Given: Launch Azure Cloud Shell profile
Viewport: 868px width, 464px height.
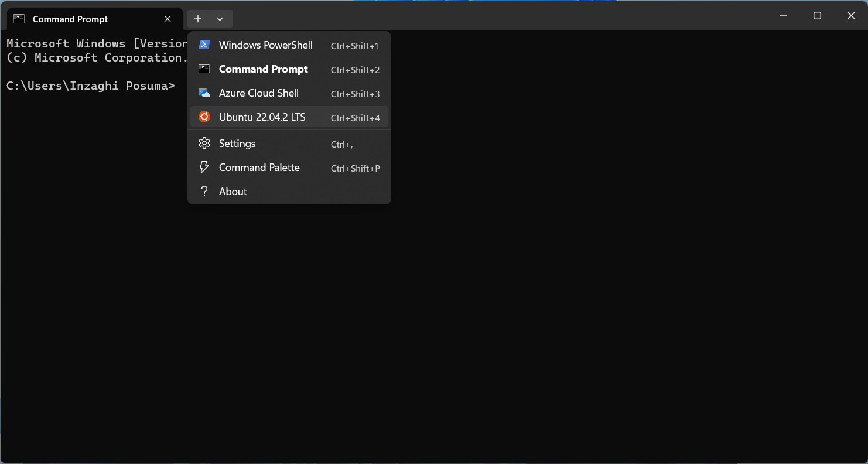Looking at the screenshot, I should pyautogui.click(x=289, y=93).
